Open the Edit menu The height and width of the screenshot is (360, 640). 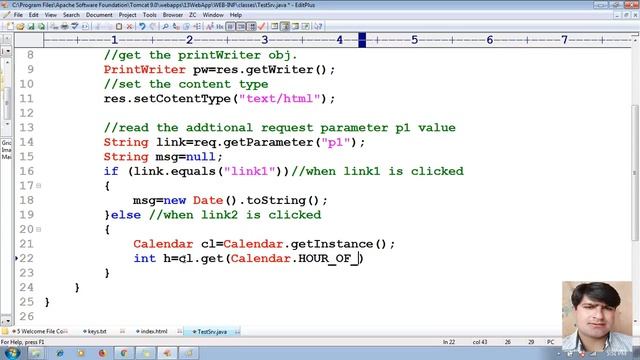[x=33, y=15]
